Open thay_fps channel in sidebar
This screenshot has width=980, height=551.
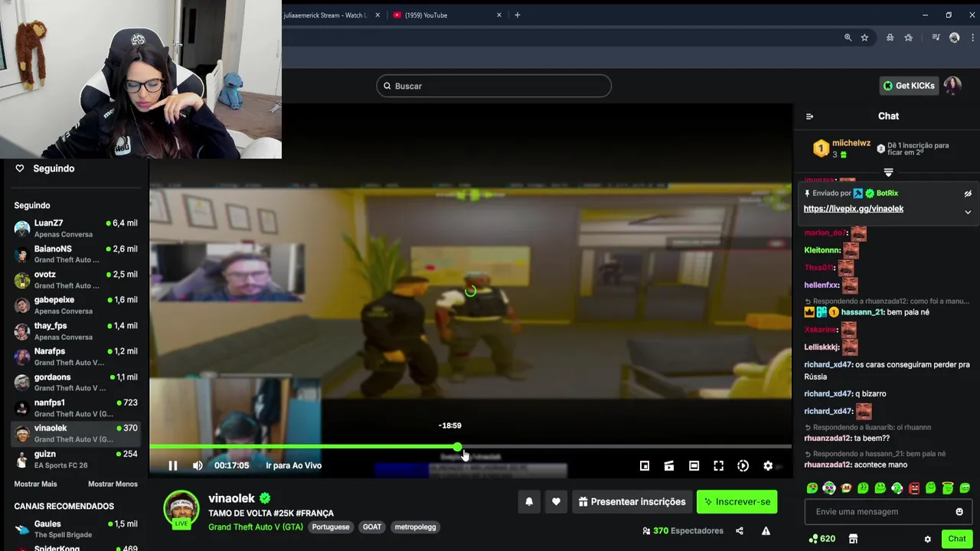point(75,331)
